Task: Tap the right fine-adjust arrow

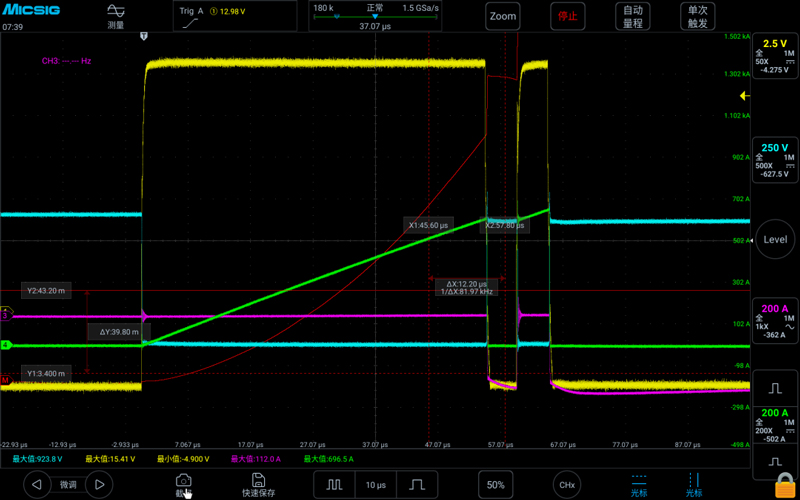Action: pos(99,485)
